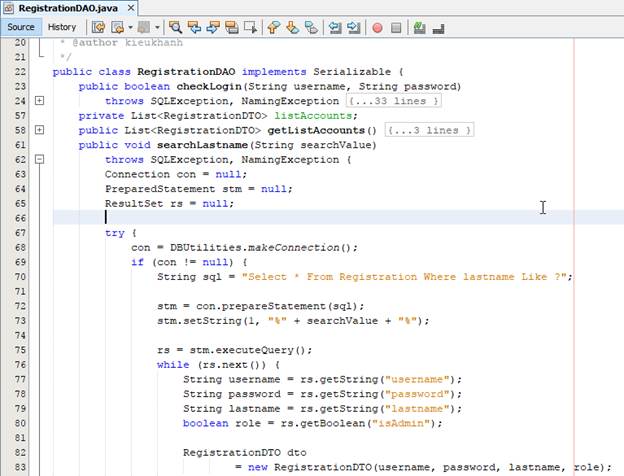The width and height of the screenshot is (624, 476).
Task: Click Shift Line Left icon
Action: click(335, 27)
